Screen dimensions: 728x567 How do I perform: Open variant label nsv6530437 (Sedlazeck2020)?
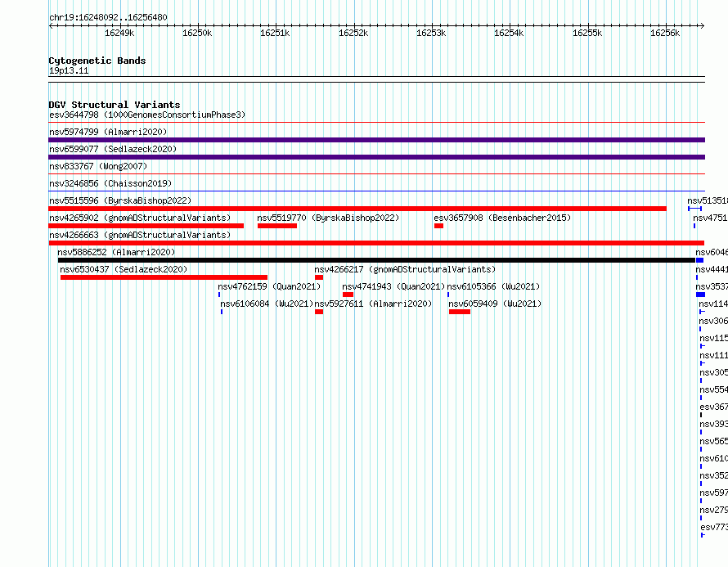pos(124,269)
